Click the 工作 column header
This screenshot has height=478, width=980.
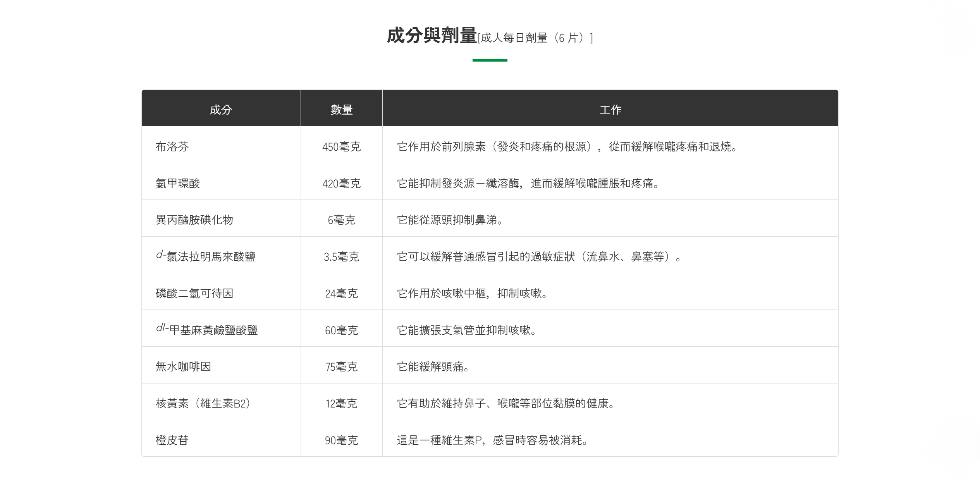[x=610, y=110]
